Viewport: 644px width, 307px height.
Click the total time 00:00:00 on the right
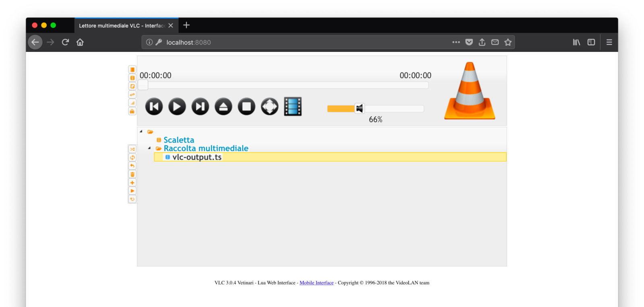pos(415,75)
